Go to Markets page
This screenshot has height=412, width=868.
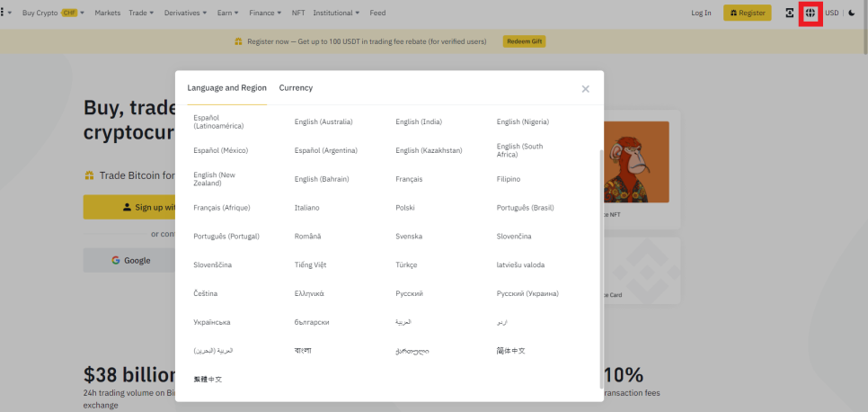click(x=108, y=13)
